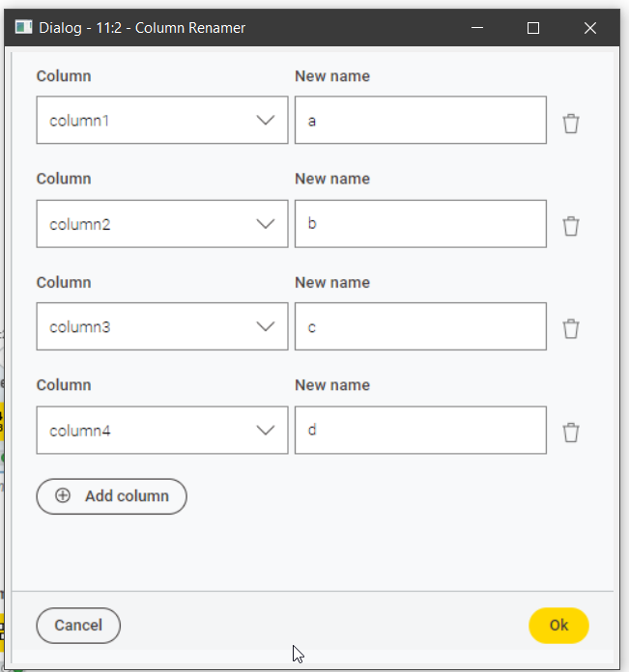Expand the column4 selector chevron
Image resolution: width=629 pixels, height=672 pixels.
point(266,430)
